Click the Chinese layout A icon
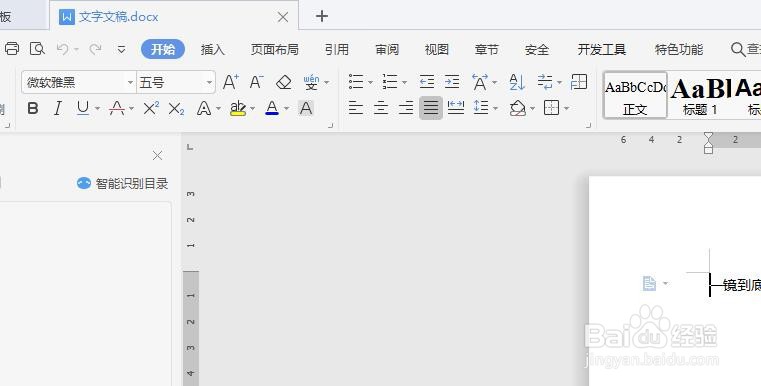Screen dimensions: 761x386 click(480, 82)
